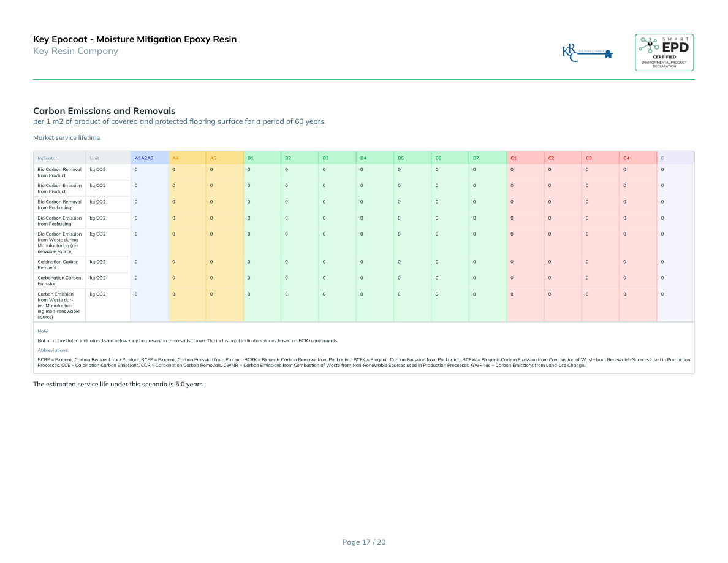Click the Page 17 / 20 indicator
The image size is (728, 563).
(x=363, y=542)
